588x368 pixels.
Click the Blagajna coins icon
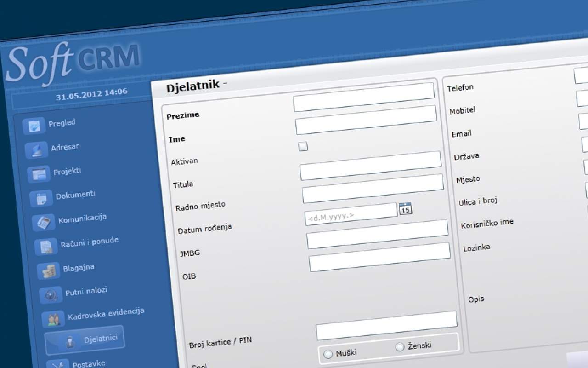click(48, 271)
